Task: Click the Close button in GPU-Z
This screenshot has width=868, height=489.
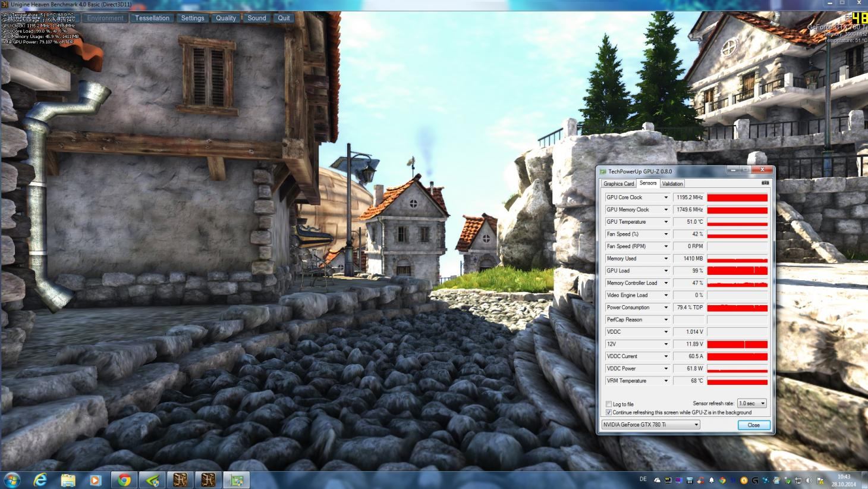Action: [x=754, y=425]
